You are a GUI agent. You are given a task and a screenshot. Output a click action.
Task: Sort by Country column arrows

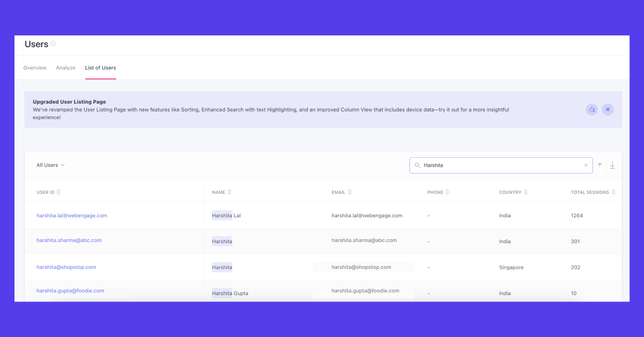[x=525, y=192]
